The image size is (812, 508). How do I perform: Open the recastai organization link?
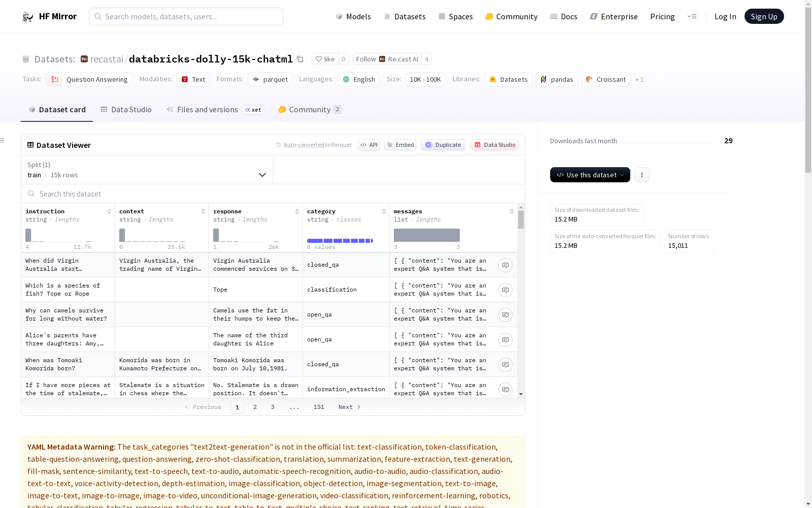pos(107,59)
